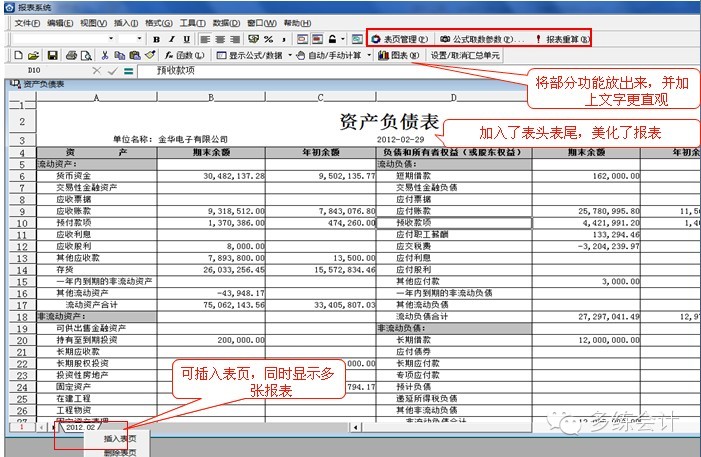Click 函数 function button
Image resolution: width=701 pixels, height=457 pixels.
184,55
